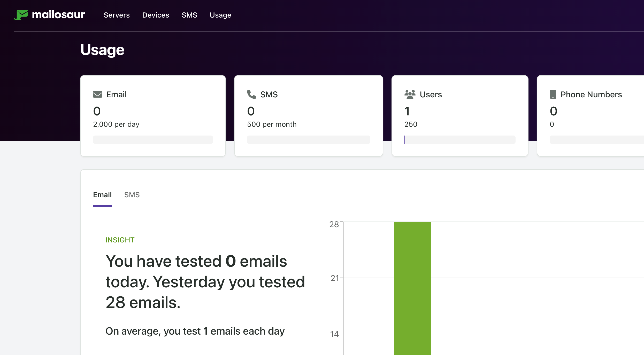Viewport: 644px width, 355px height.
Task: Open SMS in the top navigation
Action: 189,15
